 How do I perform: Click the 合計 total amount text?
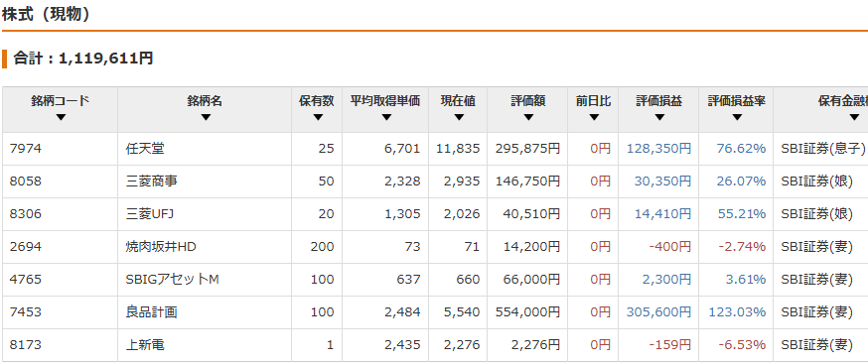coord(83,59)
